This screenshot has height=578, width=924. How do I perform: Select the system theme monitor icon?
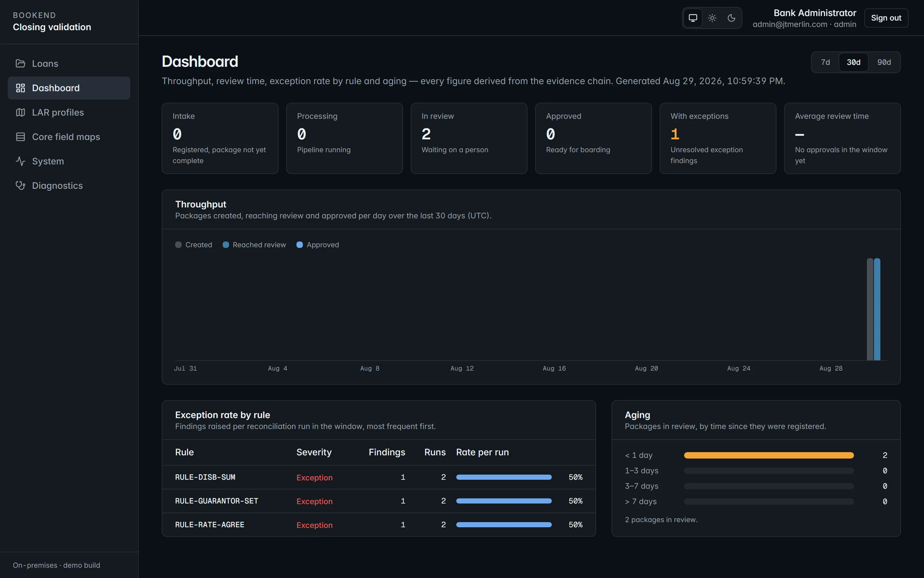693,18
